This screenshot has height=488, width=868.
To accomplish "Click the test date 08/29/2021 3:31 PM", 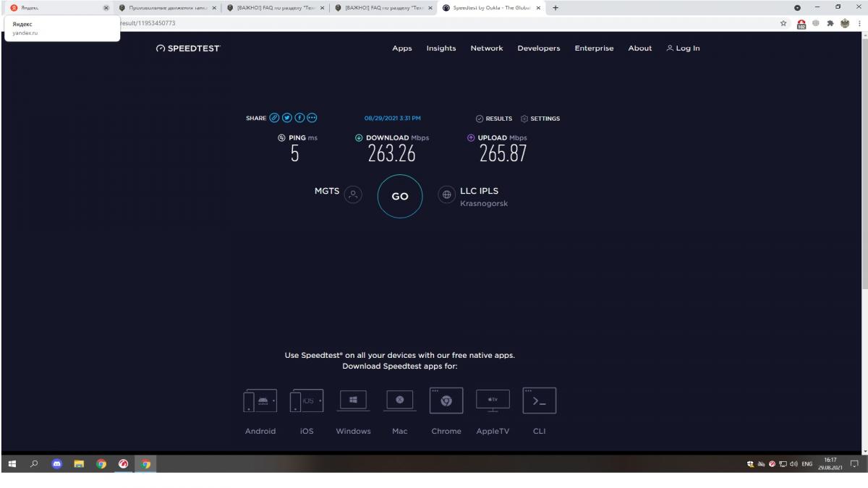I will pos(393,118).
